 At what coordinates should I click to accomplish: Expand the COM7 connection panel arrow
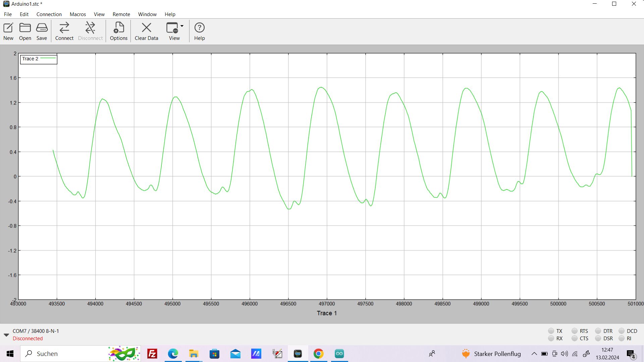(6, 335)
